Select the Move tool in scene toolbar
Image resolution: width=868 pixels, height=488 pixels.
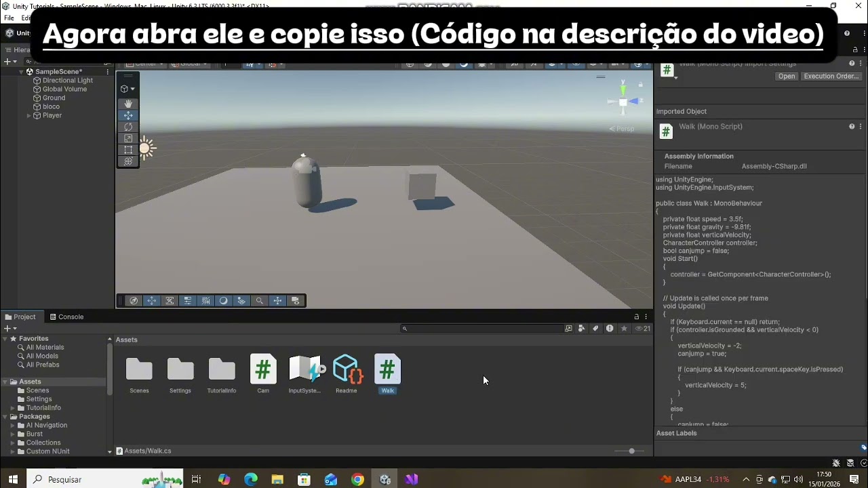tap(128, 115)
